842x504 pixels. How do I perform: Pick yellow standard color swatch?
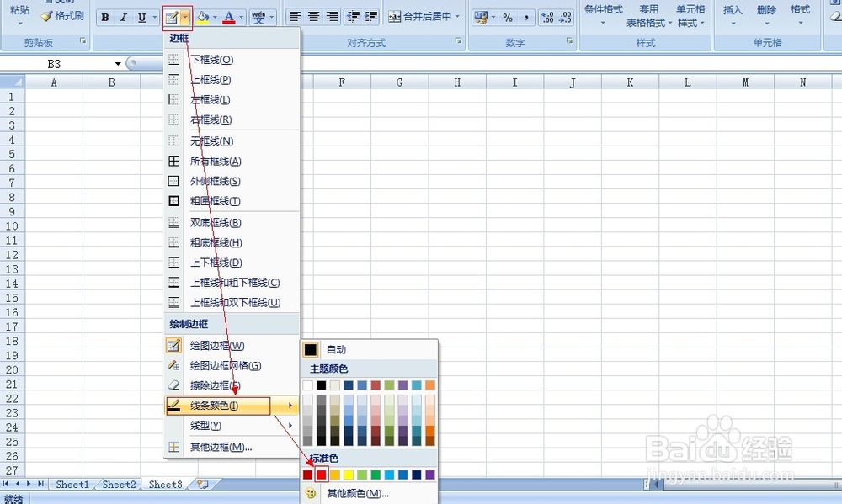pyautogui.click(x=349, y=475)
